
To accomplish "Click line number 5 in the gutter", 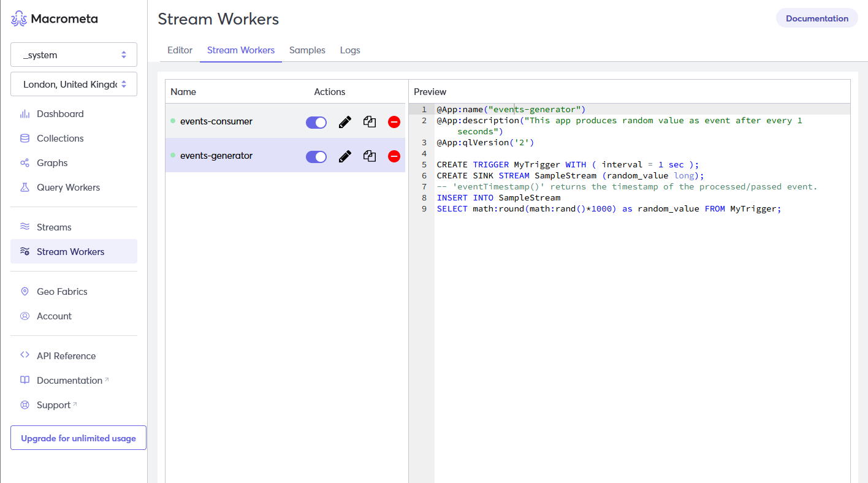I will pos(424,164).
